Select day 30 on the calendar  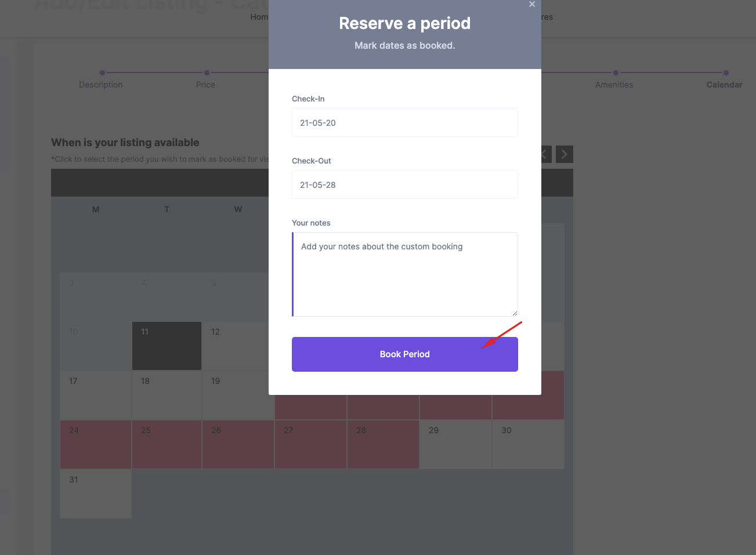click(528, 445)
